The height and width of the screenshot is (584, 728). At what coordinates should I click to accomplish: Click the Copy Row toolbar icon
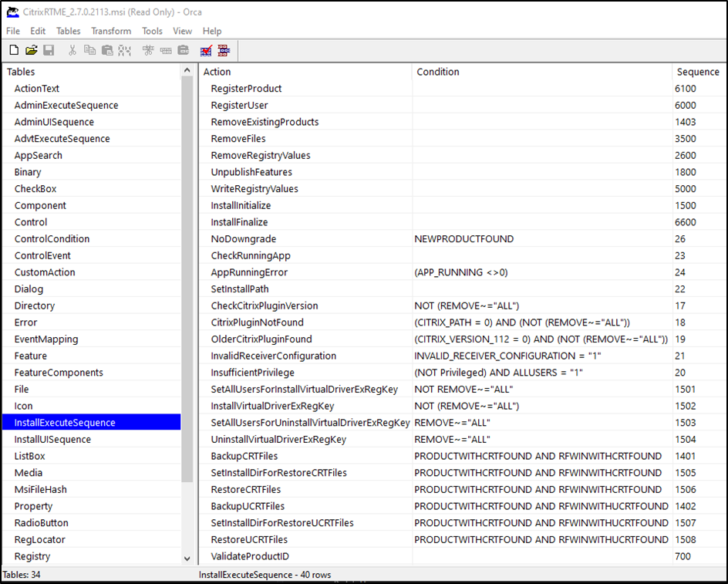(166, 50)
